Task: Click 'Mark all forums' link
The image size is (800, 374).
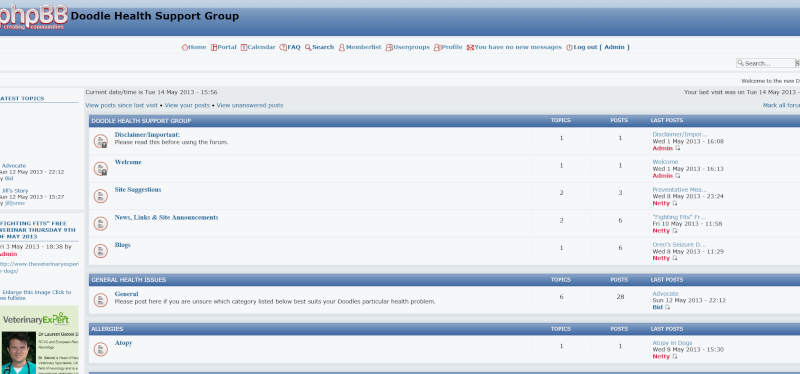Action: (x=781, y=105)
